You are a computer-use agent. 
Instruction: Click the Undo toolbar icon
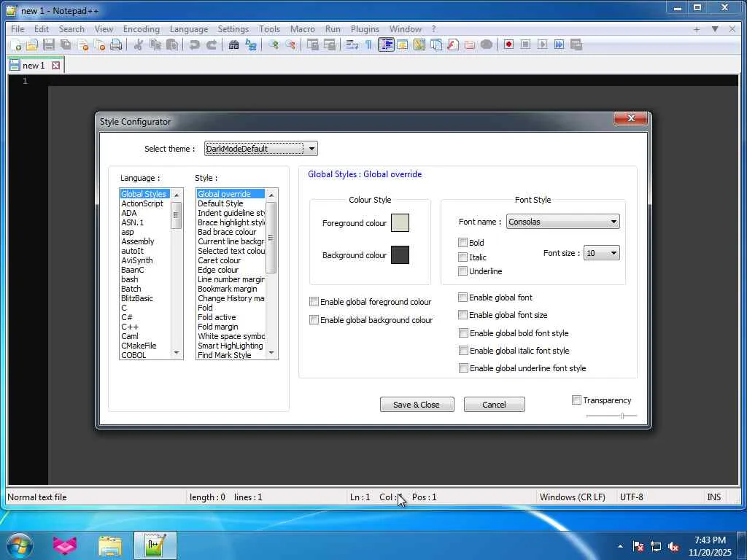194,44
